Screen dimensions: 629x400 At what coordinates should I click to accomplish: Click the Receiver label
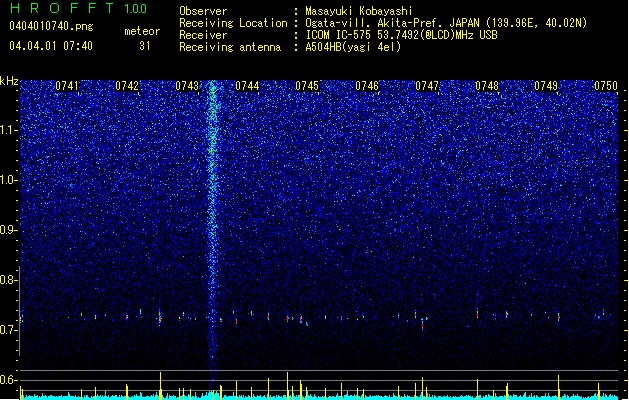pyautogui.click(x=203, y=35)
